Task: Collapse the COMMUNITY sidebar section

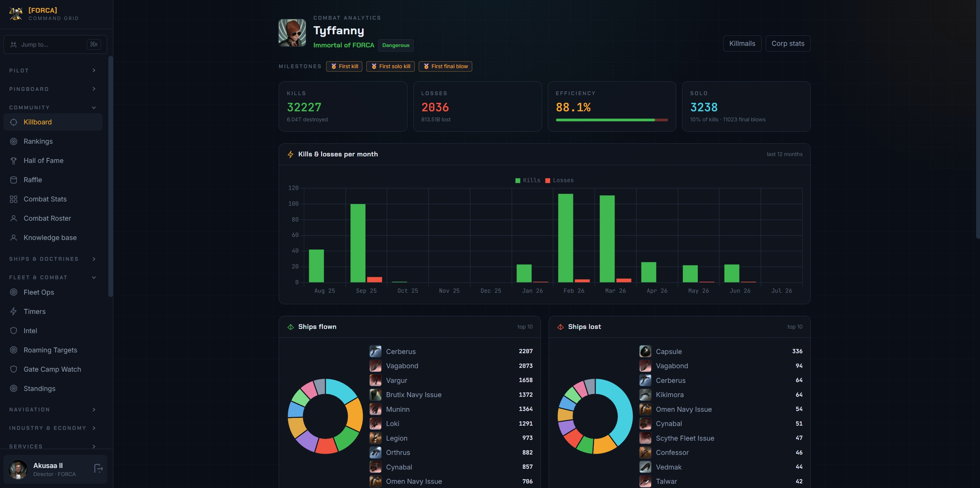Action: click(53, 107)
